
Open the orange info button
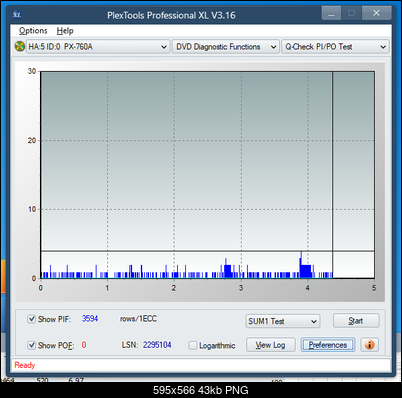pos(369,345)
